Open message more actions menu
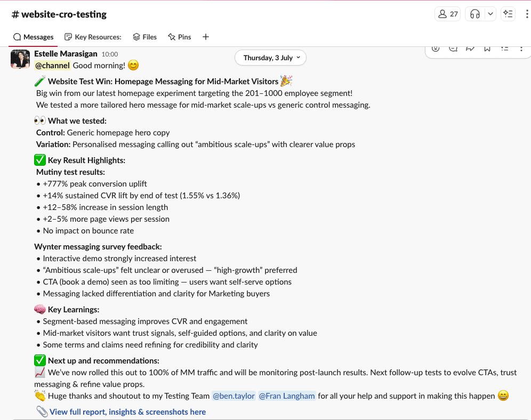 point(521,49)
